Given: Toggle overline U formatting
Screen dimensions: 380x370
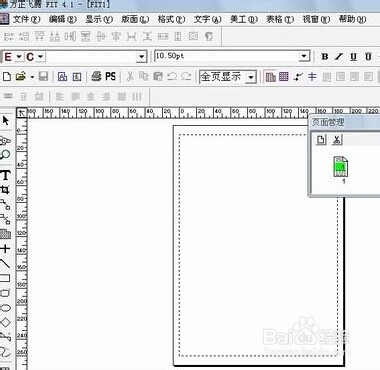Looking at the screenshot, I should [368, 57].
